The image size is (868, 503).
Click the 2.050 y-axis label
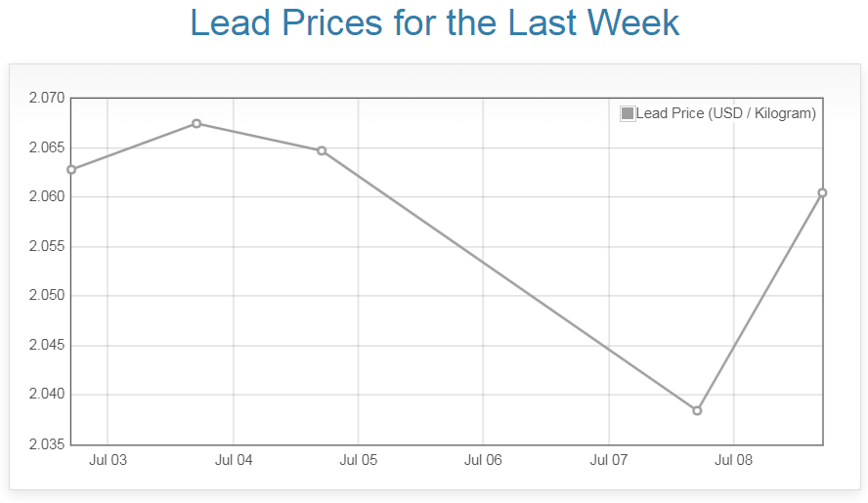point(47,296)
